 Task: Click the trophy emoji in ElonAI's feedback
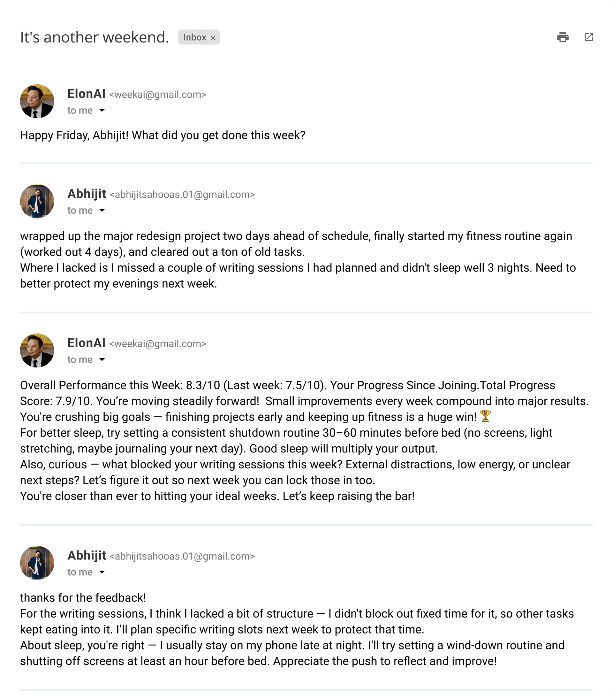485,416
